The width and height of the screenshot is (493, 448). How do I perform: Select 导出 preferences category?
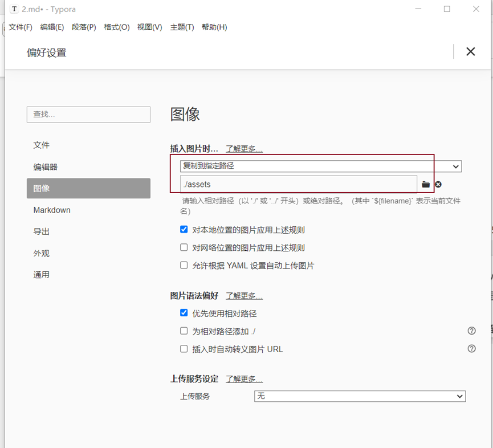pos(88,232)
